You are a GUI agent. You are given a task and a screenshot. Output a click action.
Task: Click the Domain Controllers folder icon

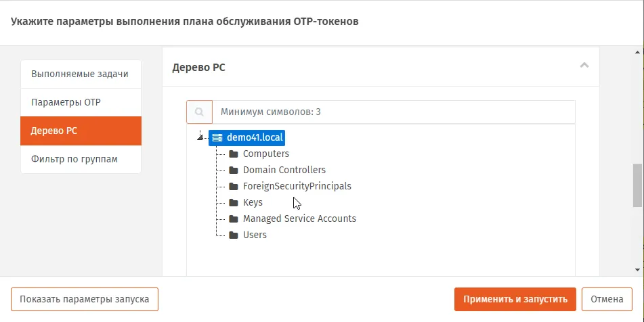point(234,170)
